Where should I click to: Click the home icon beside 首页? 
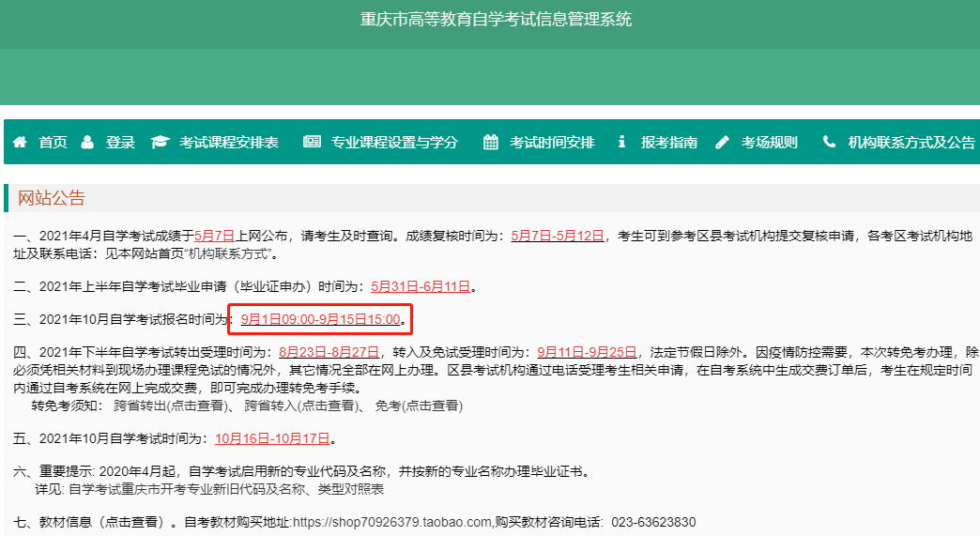[x=20, y=142]
